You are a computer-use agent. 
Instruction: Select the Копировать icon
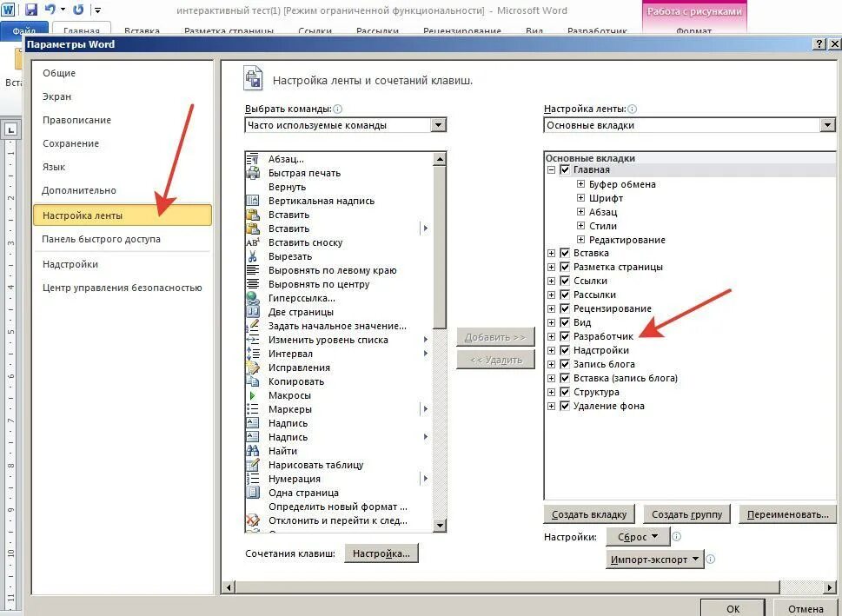pyautogui.click(x=252, y=381)
